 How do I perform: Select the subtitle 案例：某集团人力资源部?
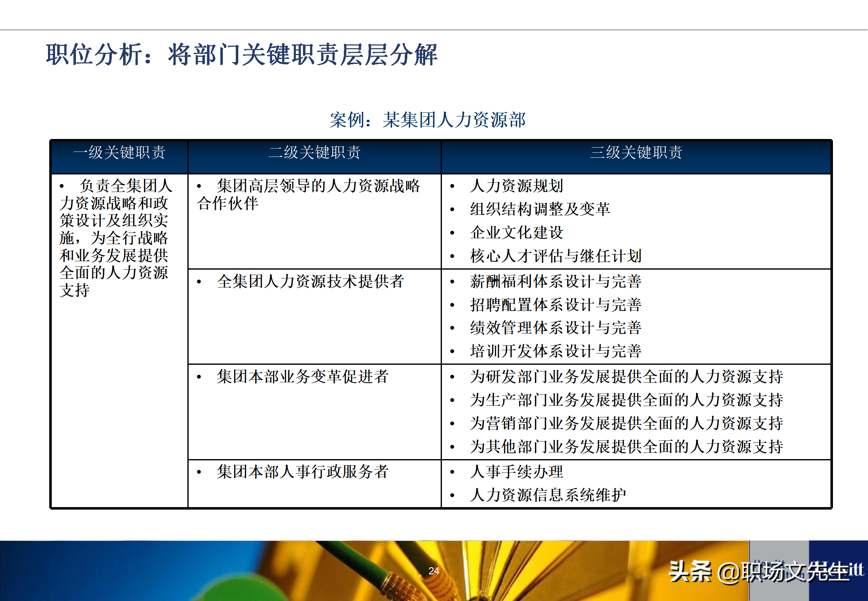click(428, 120)
